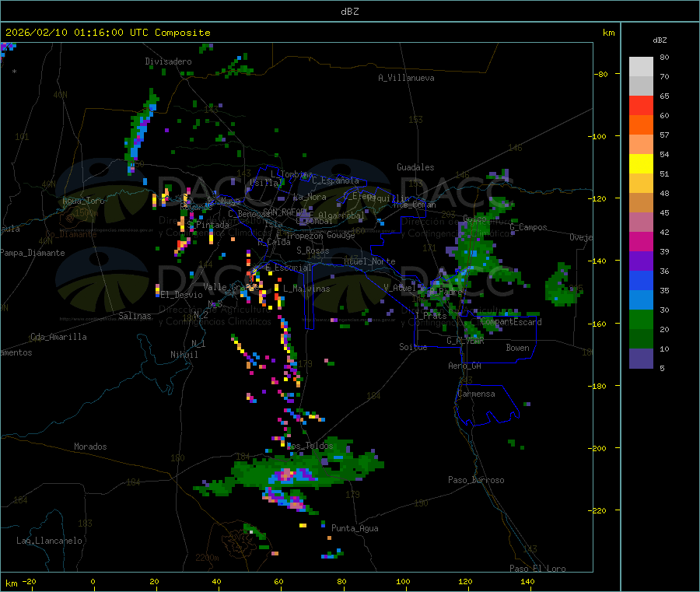Click the 'Cda_Amarilla' label
This screenshot has height=592, width=700.
point(58,337)
